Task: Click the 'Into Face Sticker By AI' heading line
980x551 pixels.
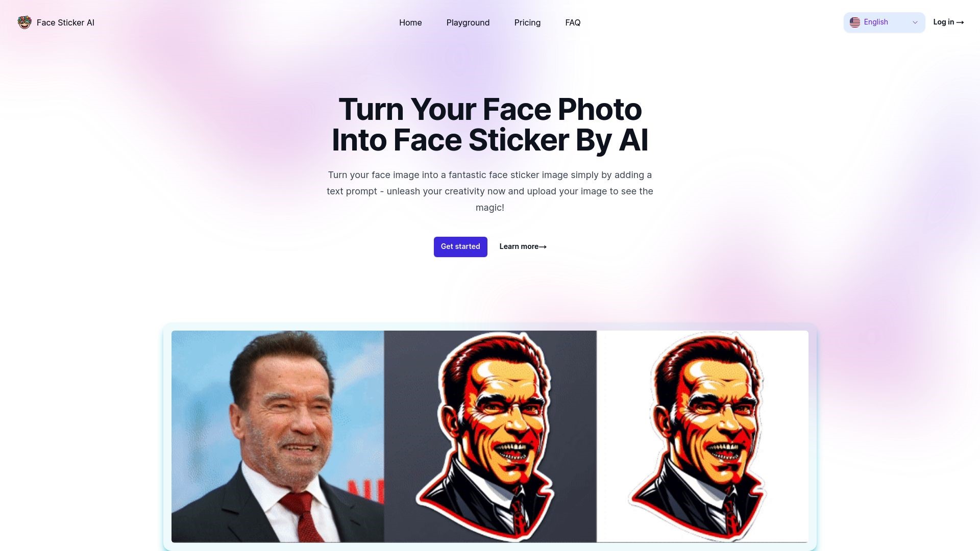Action: (x=490, y=140)
